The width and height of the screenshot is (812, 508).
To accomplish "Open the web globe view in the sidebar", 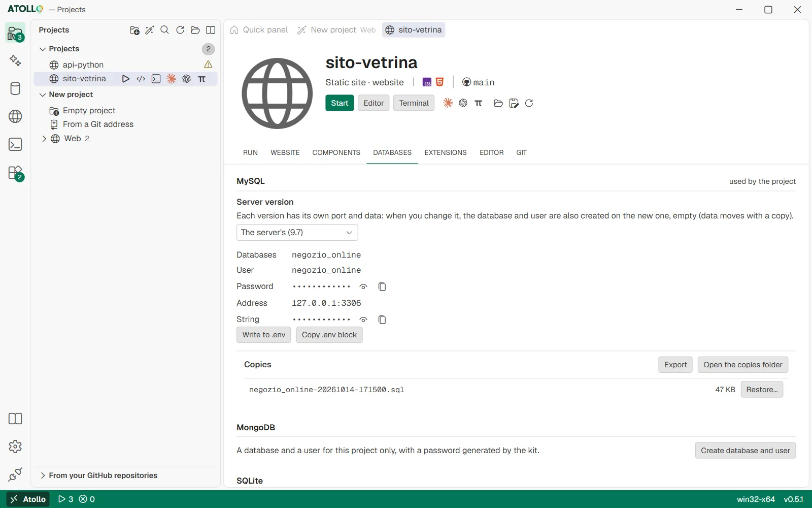I will 15,116.
